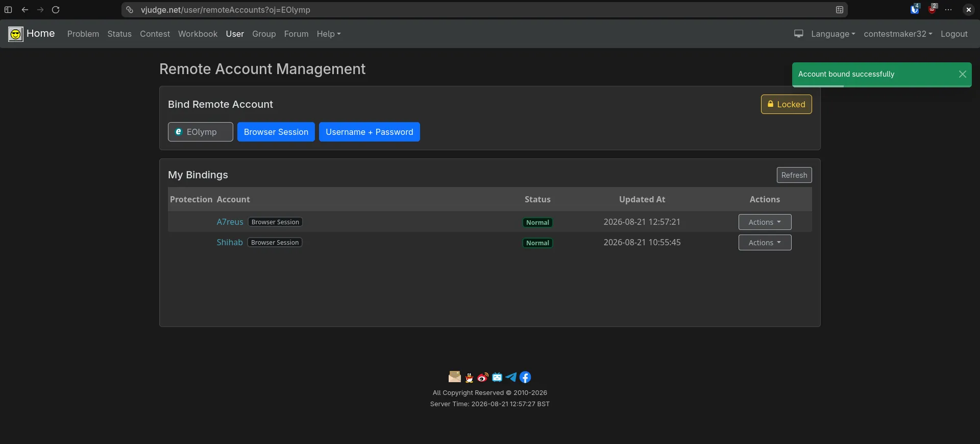The width and height of the screenshot is (980, 444).
Task: Click the Username + Password bind button
Action: click(x=370, y=132)
